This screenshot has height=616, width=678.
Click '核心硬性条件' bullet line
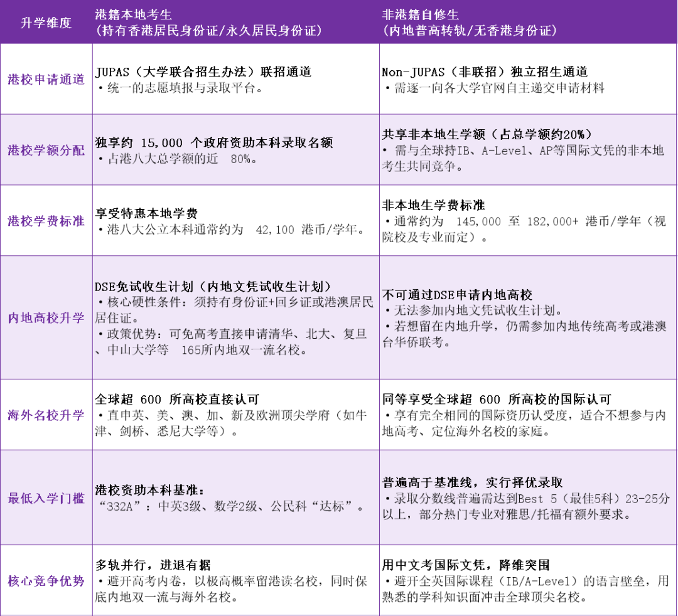234,310
